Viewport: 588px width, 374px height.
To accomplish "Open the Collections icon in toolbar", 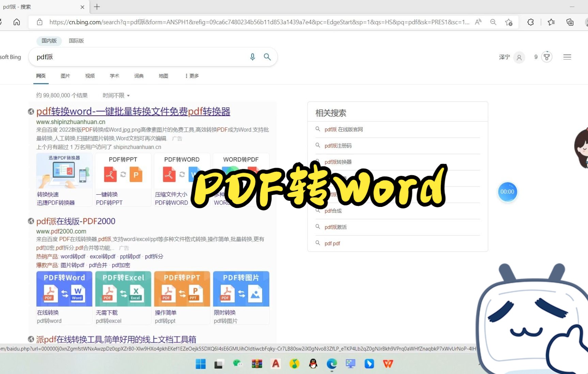I will (570, 22).
